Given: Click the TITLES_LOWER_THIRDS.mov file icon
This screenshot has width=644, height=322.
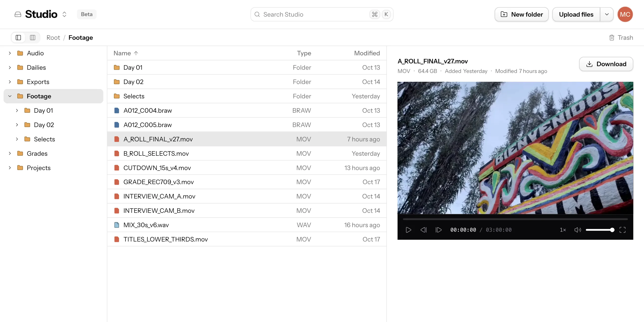Looking at the screenshot, I should click(x=117, y=239).
